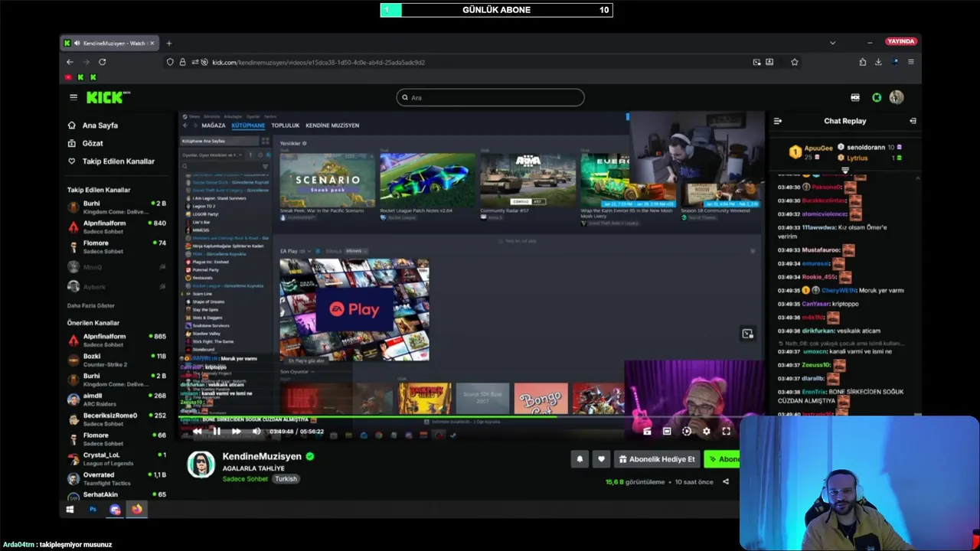Open followed channel Burhi Kingdom Come
This screenshot has height=551, width=980.
[x=116, y=207]
